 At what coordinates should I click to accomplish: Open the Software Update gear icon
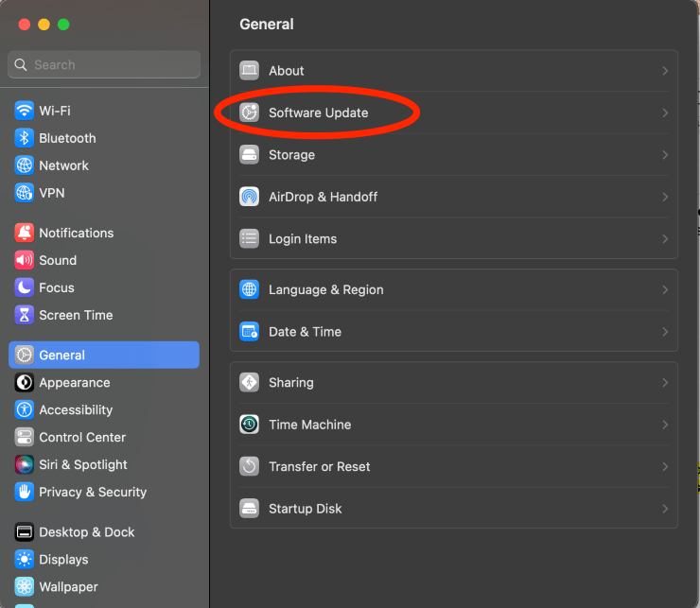(249, 113)
